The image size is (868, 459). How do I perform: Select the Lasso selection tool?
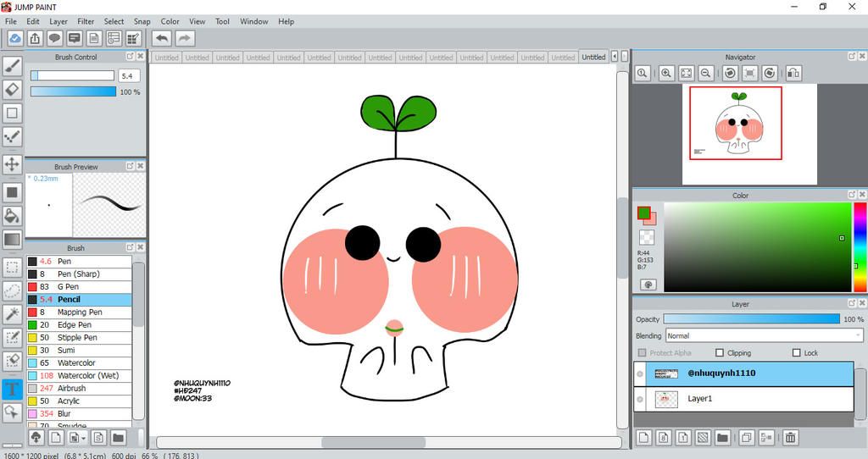tap(12, 290)
